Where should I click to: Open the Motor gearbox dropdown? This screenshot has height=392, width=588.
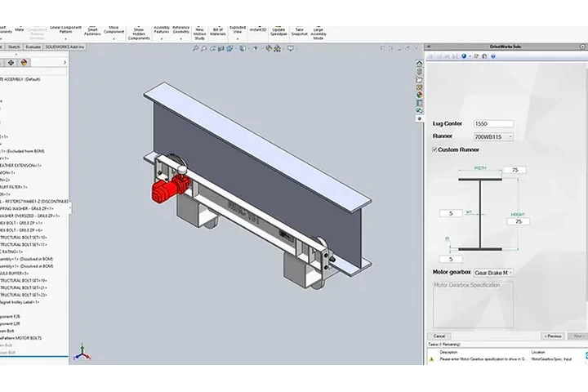click(493, 273)
